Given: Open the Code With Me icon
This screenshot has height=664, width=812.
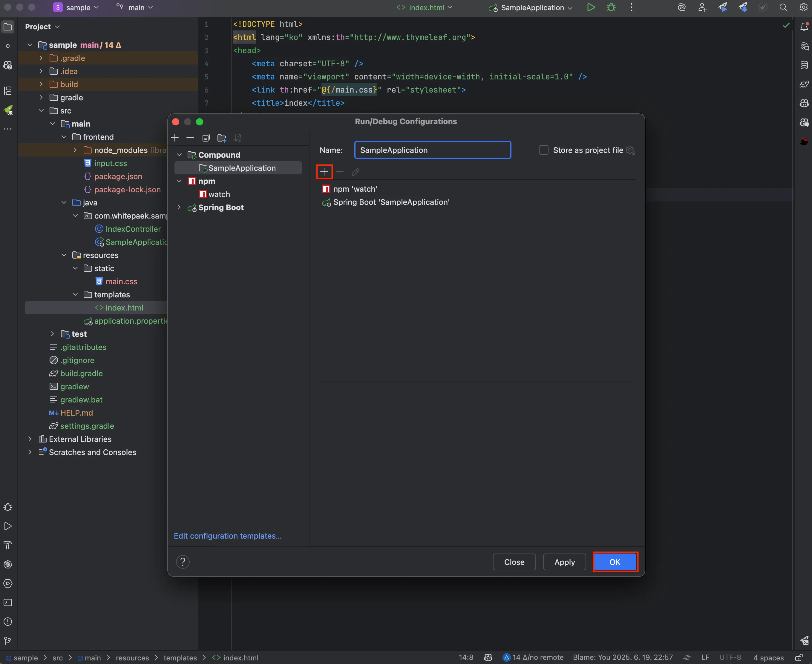Looking at the screenshot, I should click(702, 7).
